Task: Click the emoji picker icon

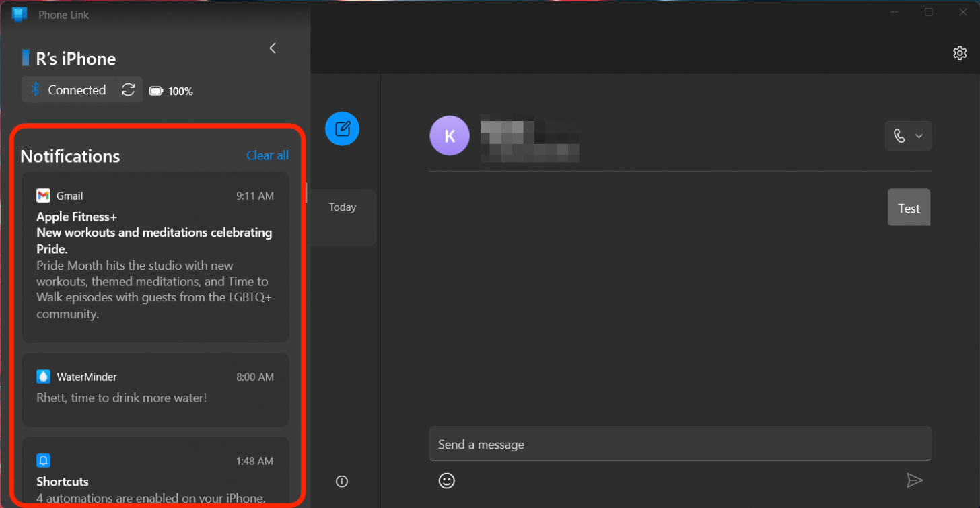Action: [446, 480]
